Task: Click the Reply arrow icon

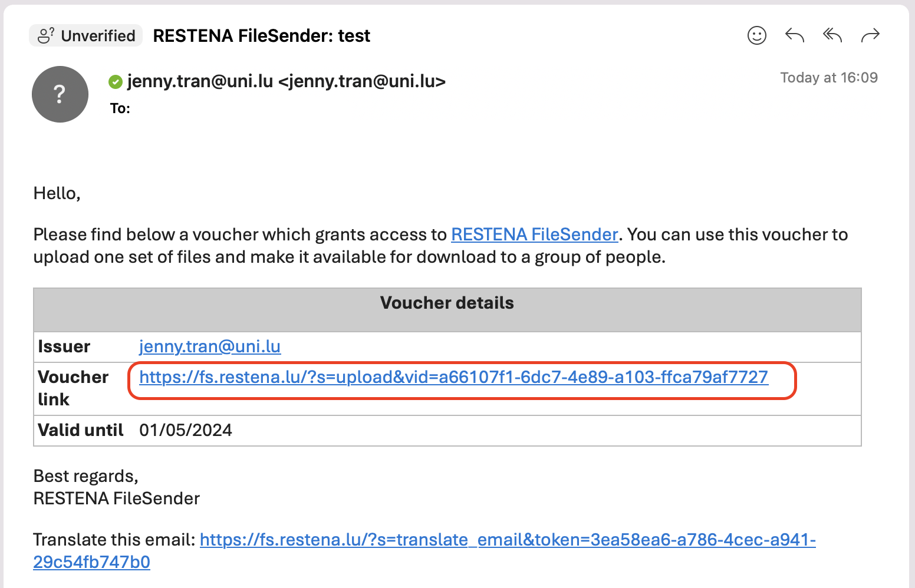Action: click(794, 36)
